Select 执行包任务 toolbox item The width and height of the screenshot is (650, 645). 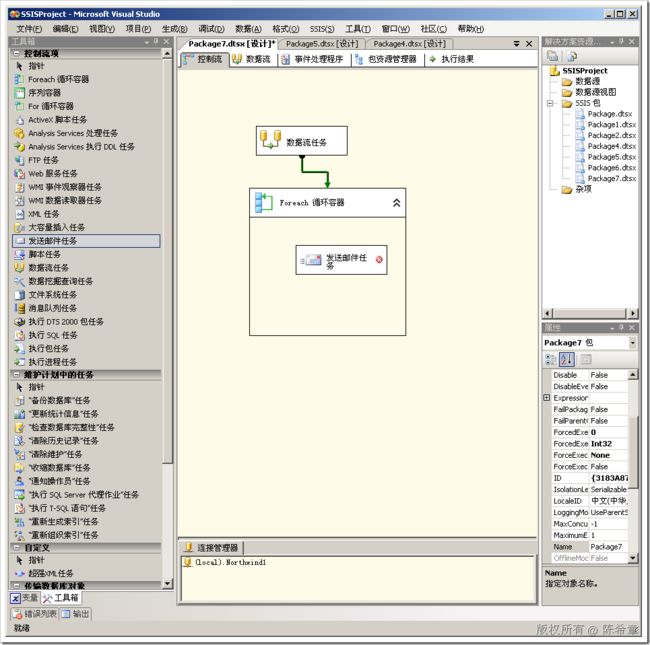(86, 349)
